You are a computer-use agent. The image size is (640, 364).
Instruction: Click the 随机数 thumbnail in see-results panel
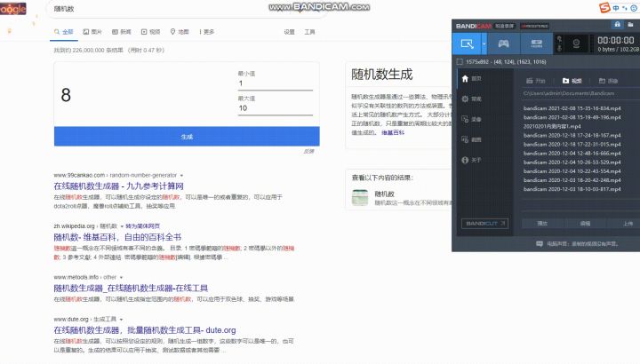[x=360, y=197]
